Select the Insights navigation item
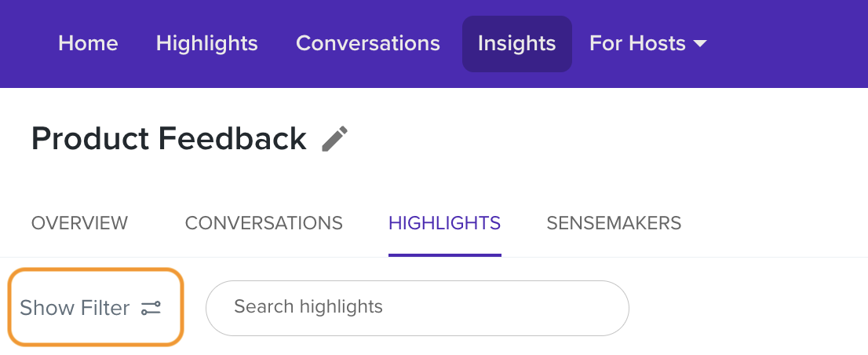868x355 pixels. [516, 44]
